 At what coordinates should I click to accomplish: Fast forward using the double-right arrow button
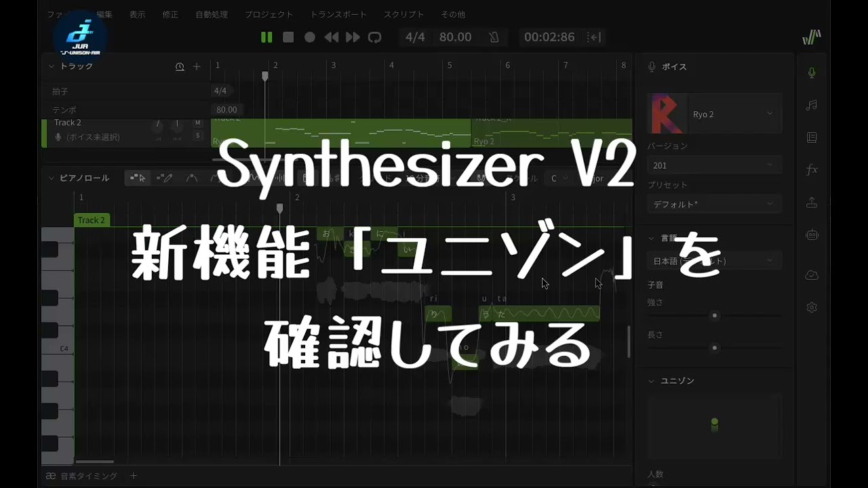coord(353,37)
